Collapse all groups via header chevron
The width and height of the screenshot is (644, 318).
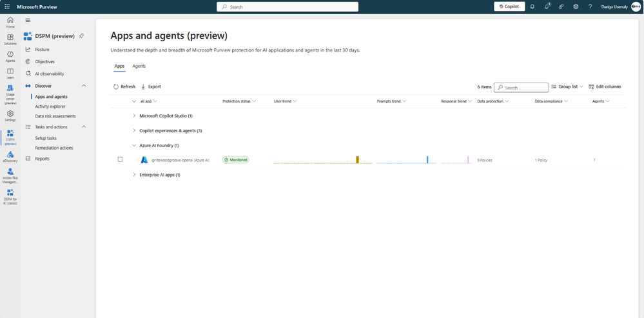tap(134, 101)
